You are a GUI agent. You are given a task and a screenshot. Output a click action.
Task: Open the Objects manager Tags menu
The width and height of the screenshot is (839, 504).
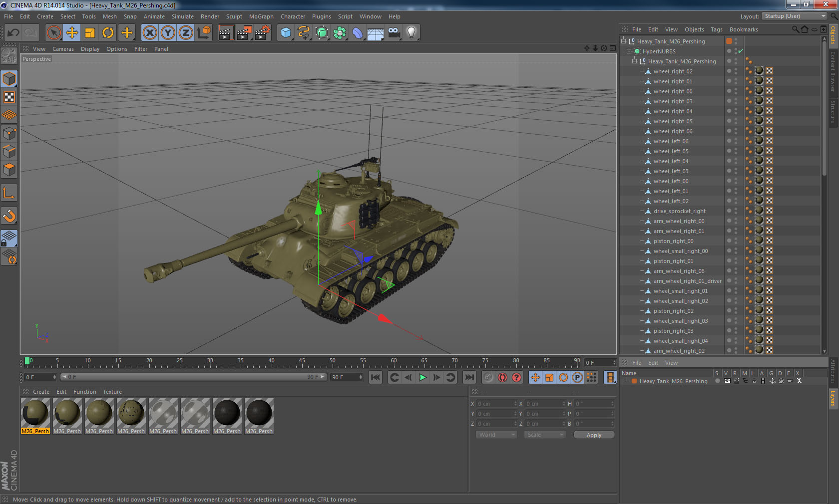pos(717,29)
